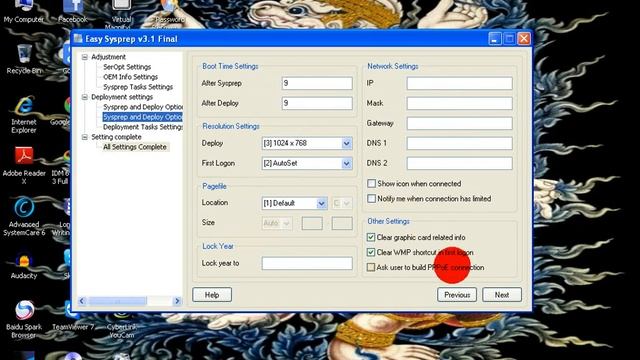Select OEM Info Settings in tree
Viewport: 640px width, 360px height.
click(130, 77)
